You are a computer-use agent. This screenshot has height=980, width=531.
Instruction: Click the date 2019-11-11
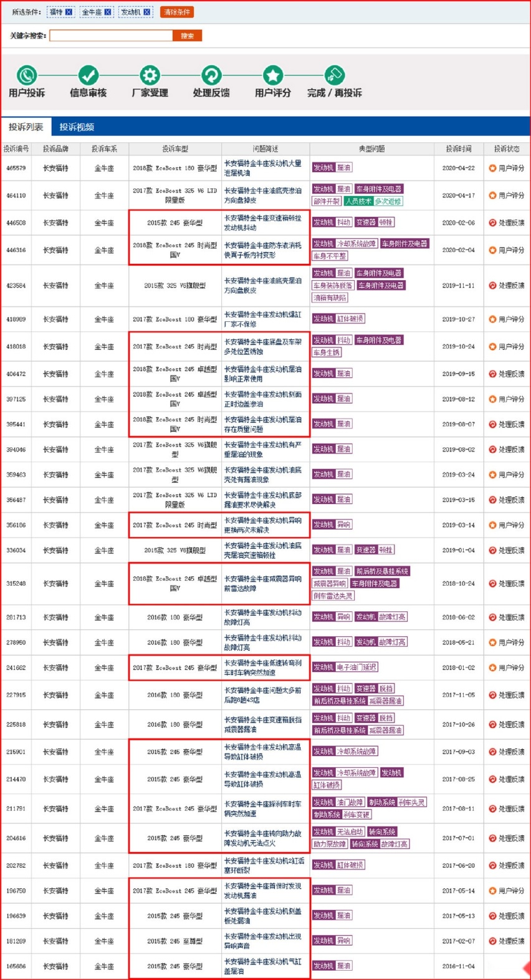point(459,286)
